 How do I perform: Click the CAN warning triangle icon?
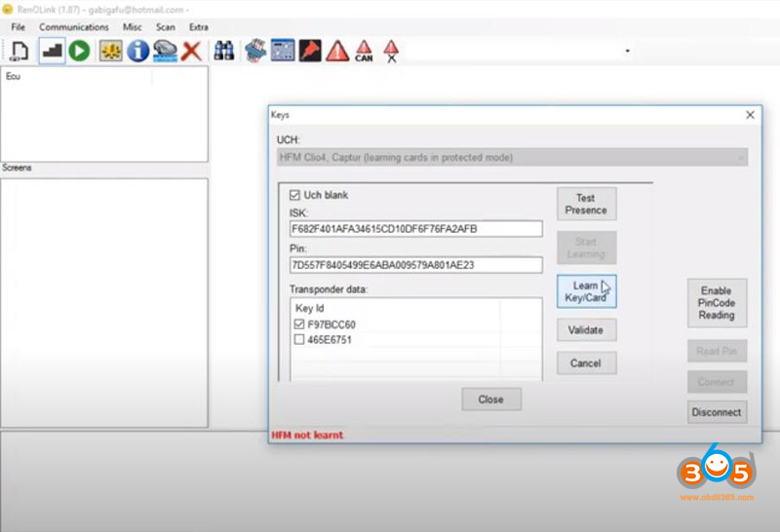pos(364,51)
